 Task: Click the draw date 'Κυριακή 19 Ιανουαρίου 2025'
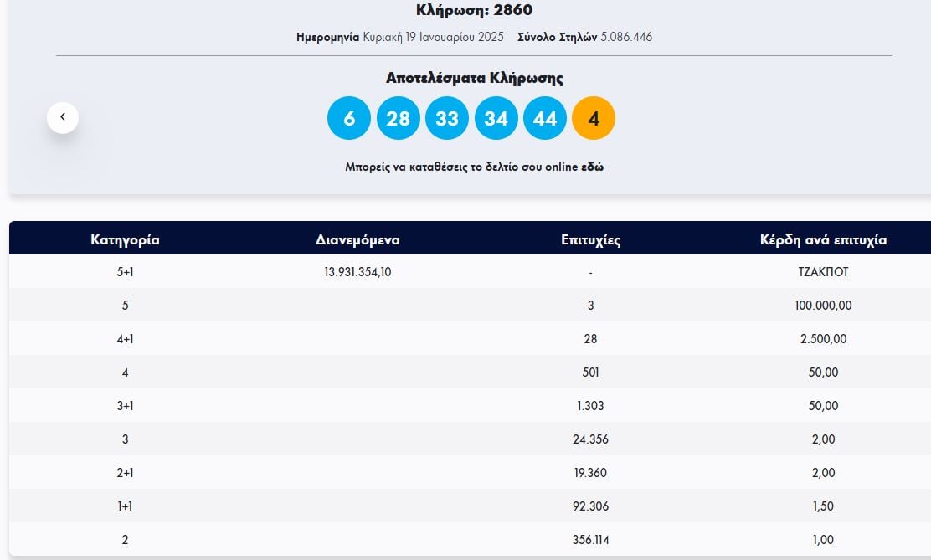(435, 37)
